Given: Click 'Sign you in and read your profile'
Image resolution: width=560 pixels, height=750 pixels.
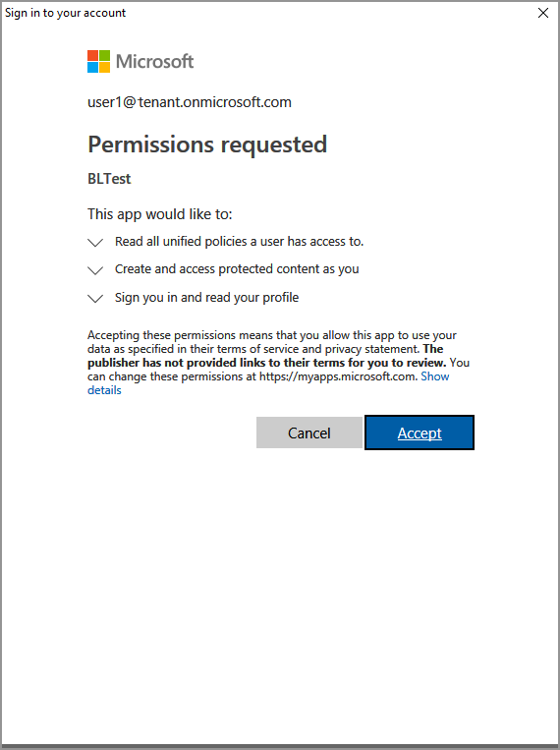Looking at the screenshot, I should (x=206, y=298).
